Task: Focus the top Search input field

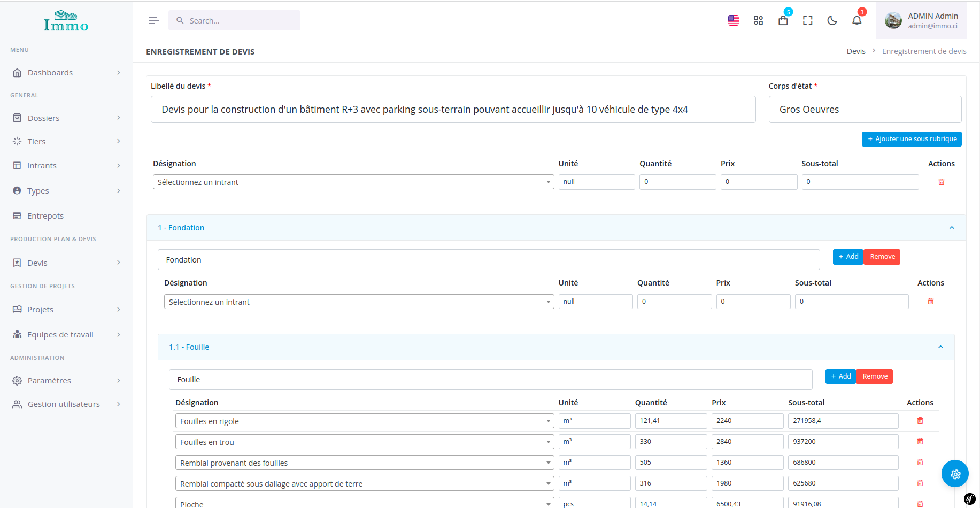Action: tap(234, 20)
